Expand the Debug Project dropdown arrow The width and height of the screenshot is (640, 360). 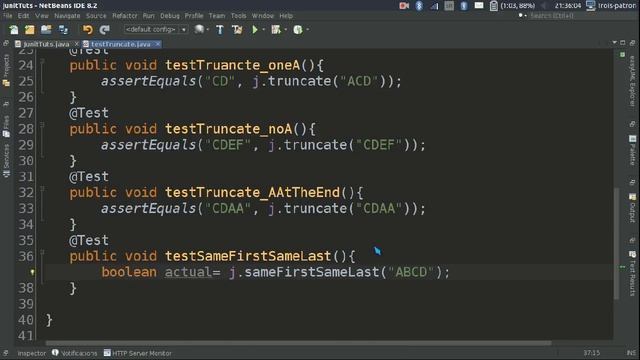pyautogui.click(x=285, y=30)
